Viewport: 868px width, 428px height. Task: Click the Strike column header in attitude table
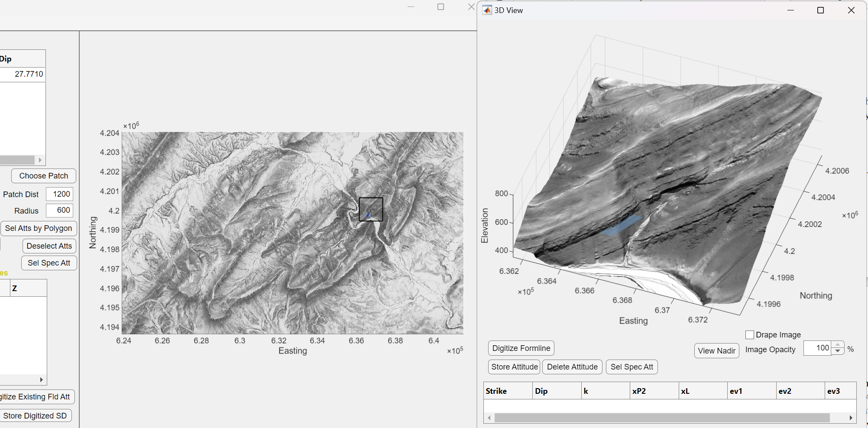click(507, 391)
